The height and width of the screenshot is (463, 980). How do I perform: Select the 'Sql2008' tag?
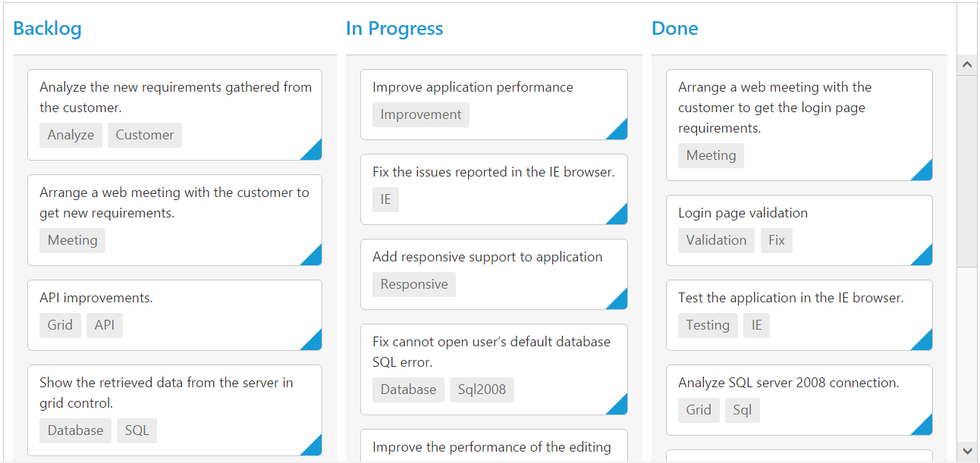click(x=482, y=389)
